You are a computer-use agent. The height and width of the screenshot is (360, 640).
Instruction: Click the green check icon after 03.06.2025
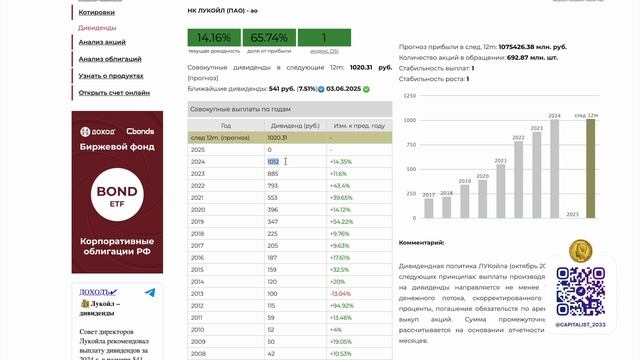366,89
